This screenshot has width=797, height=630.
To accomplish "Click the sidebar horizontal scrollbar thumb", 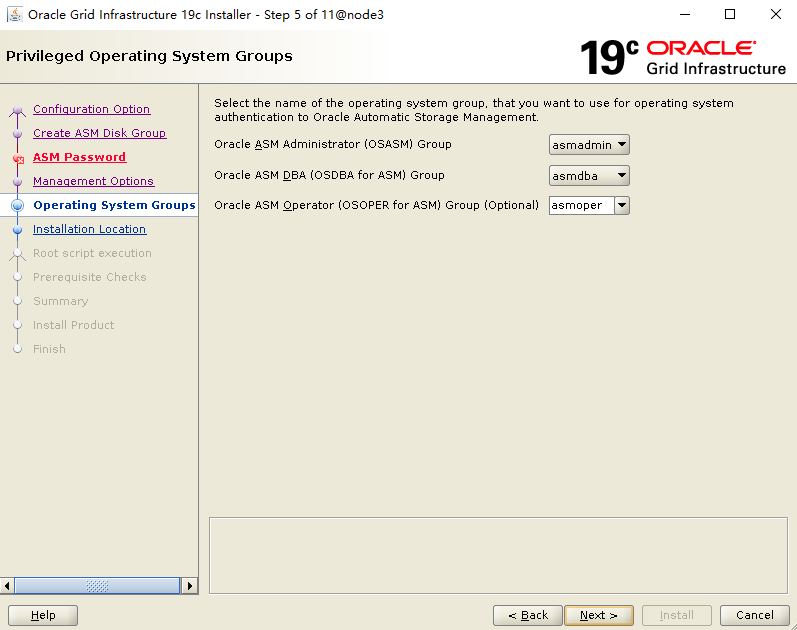I will (97, 586).
